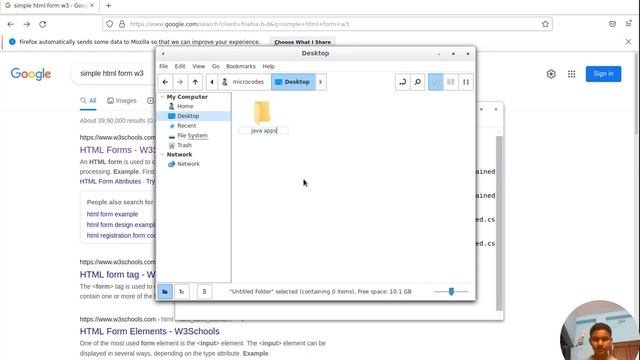Reload the Firefox page
Viewport: 640px width, 360px height.
tap(42, 24)
